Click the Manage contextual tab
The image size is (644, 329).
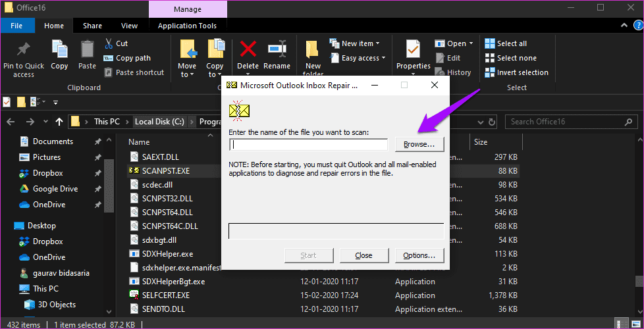188,9
